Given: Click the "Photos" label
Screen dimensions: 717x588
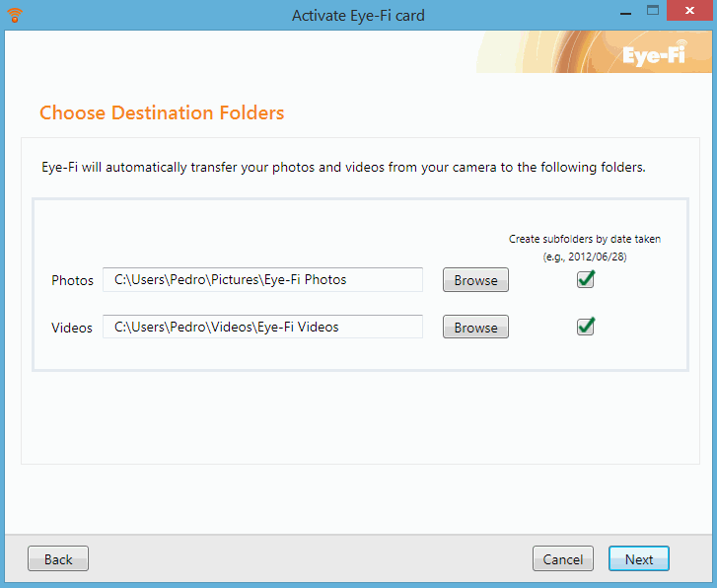Looking at the screenshot, I should (72, 280).
